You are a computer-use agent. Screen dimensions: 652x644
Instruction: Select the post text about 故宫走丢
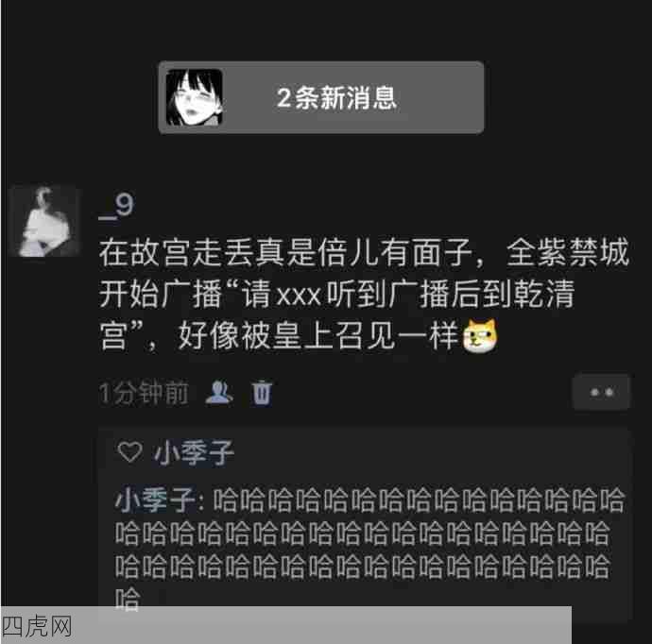[364, 295]
